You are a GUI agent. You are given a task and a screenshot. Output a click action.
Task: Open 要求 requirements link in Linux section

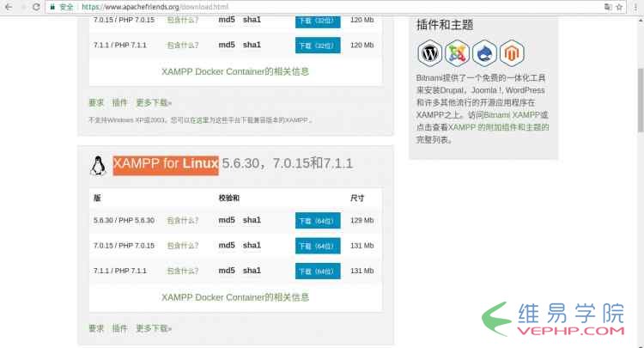coord(96,328)
